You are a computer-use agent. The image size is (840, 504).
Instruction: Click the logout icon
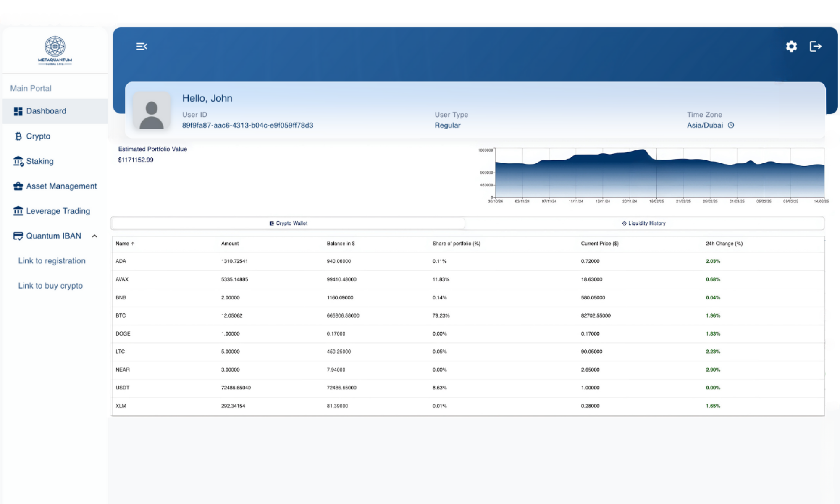point(815,46)
